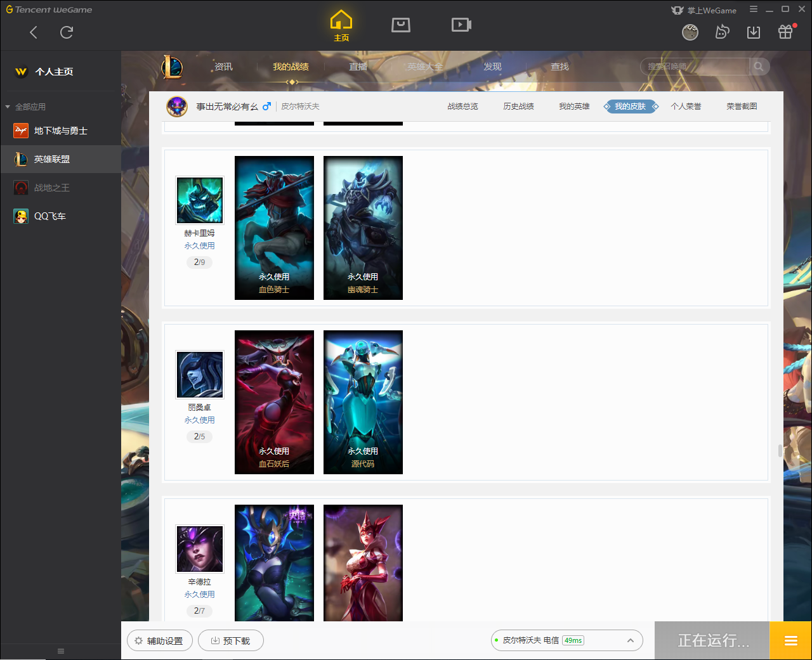This screenshot has width=812, height=660.
Task: Click the summoner profile avatar
Action: (177, 107)
